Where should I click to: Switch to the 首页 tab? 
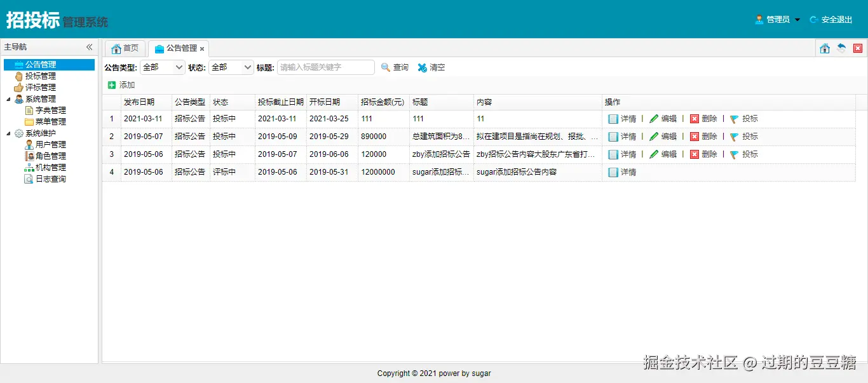pyautogui.click(x=125, y=48)
